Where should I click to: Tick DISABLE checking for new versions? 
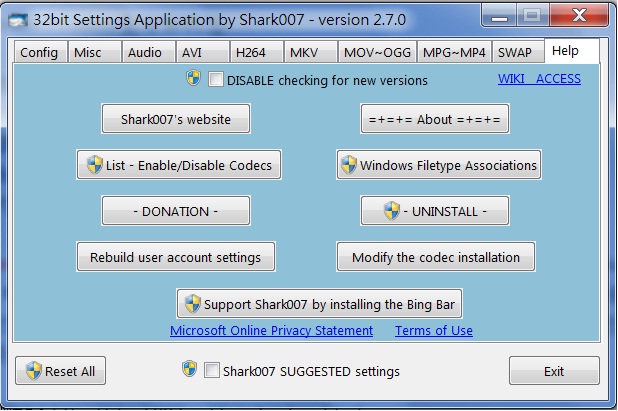tap(216, 79)
